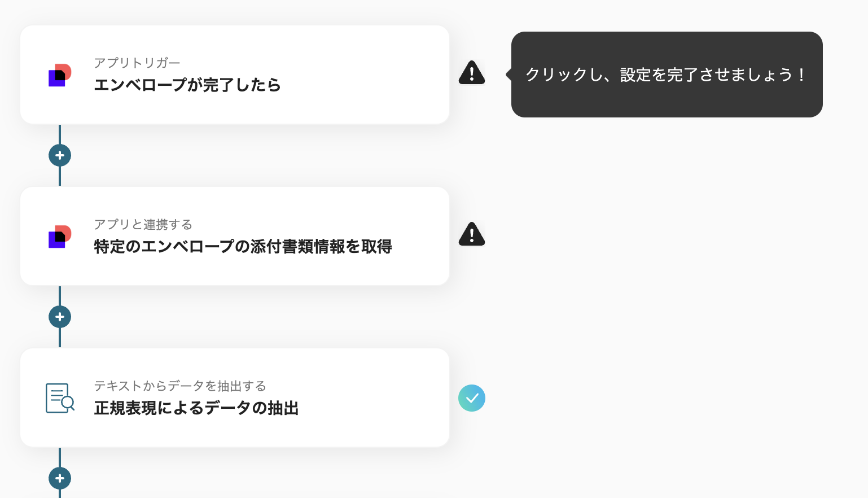This screenshot has height=498, width=868.
Task: Click the document search icon for 正規表現によるデータの抽出
Action: [x=60, y=398]
